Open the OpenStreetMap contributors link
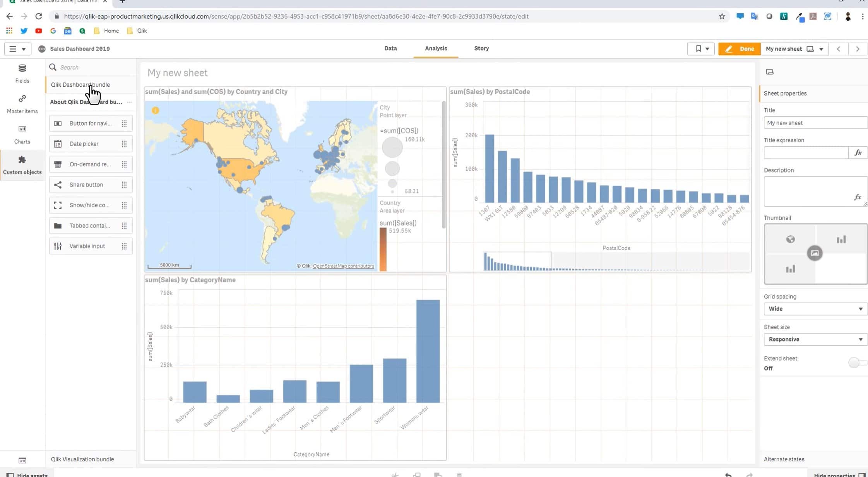 [343, 266]
